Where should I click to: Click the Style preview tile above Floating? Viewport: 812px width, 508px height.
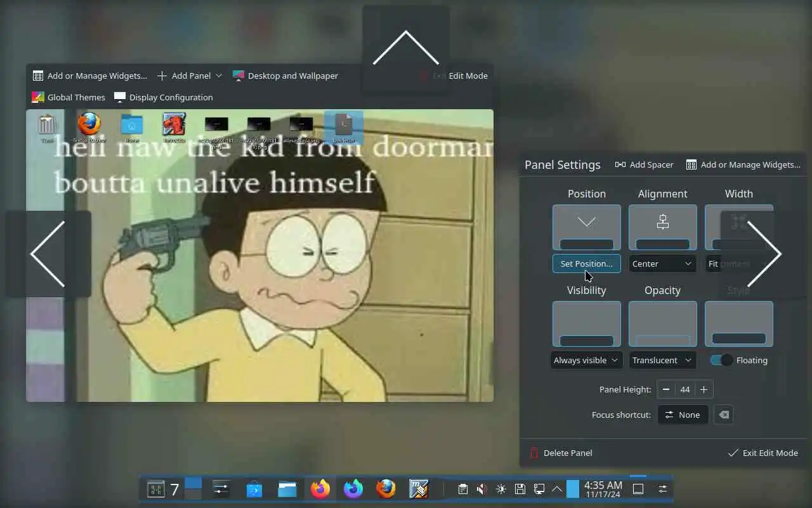coord(738,324)
